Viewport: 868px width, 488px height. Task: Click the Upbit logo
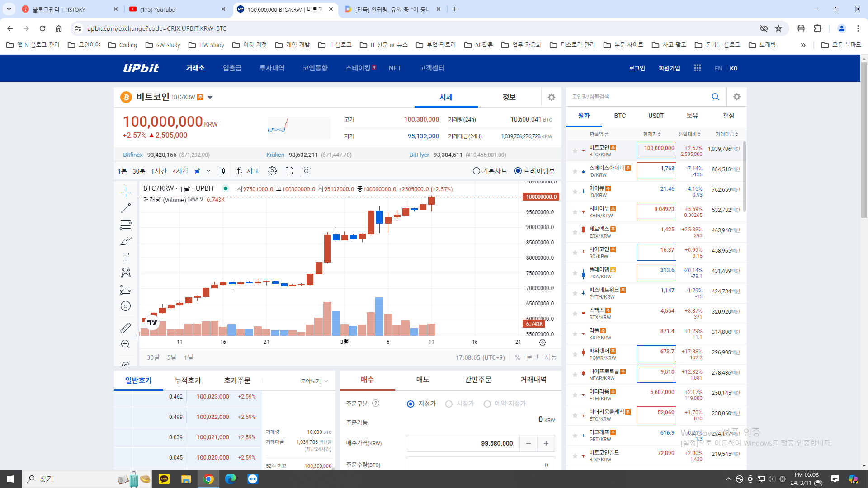[141, 68]
